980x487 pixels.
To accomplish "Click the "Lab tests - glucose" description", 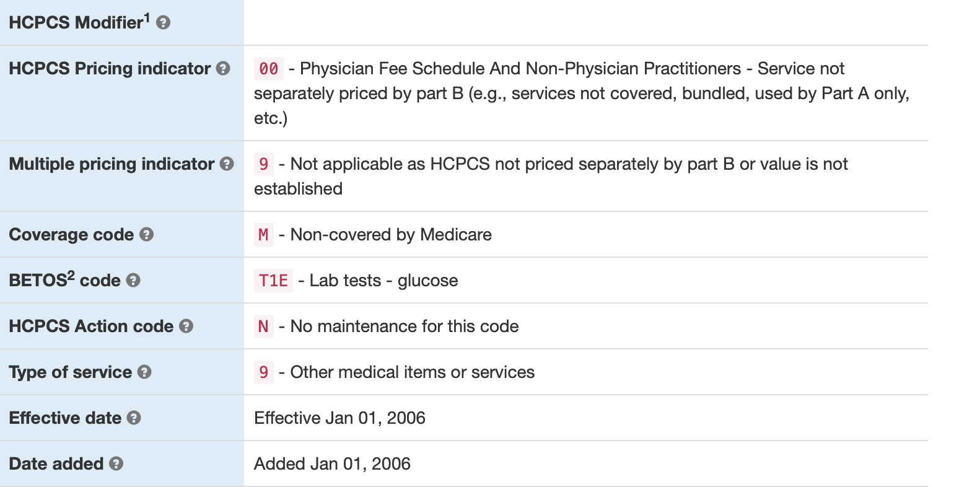I will 383,281.
